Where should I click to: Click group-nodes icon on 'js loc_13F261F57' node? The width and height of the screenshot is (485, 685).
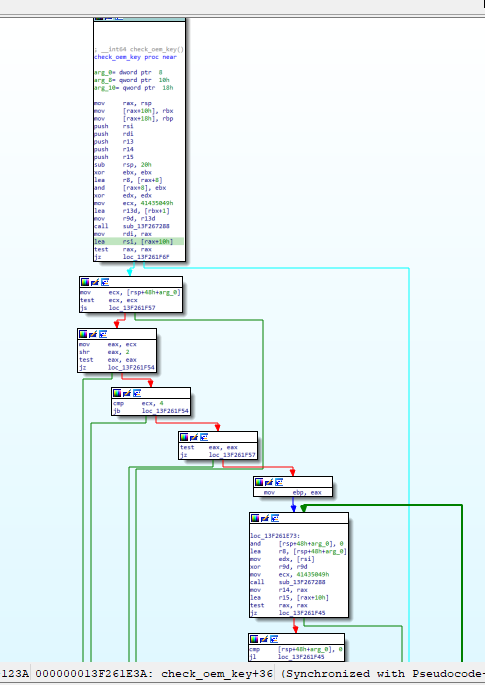click(x=105, y=282)
